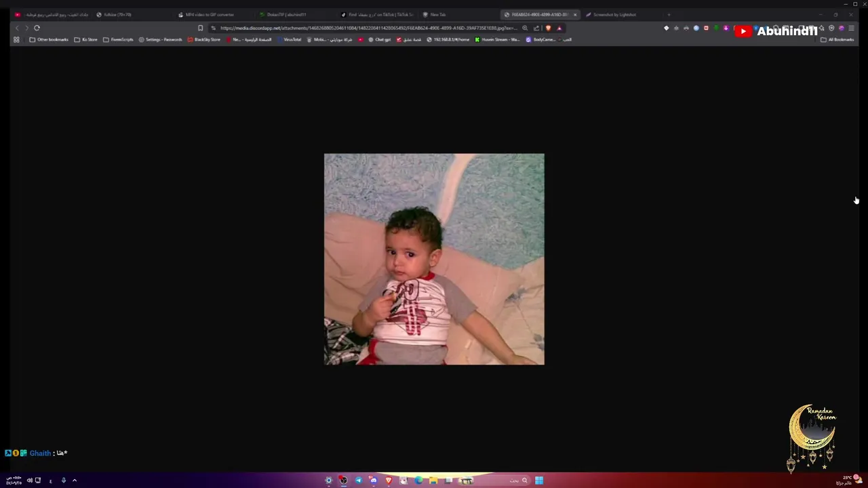
Task: Go forward with the browser forward arrow
Action: point(26,28)
